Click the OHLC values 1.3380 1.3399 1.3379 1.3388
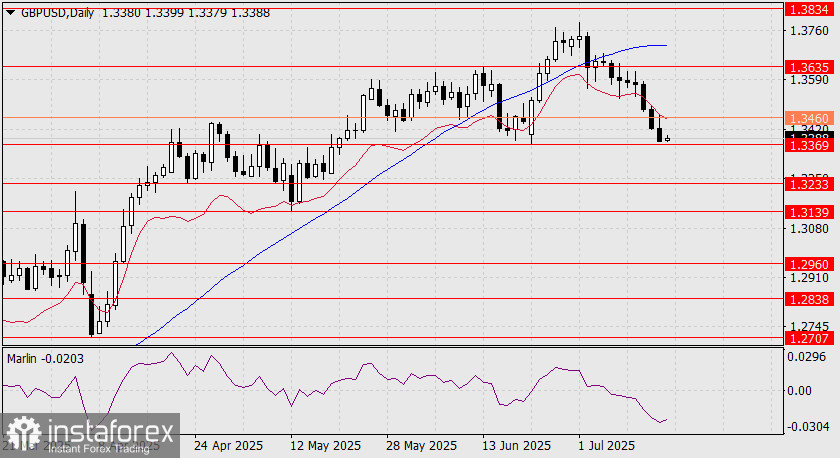 point(185,13)
